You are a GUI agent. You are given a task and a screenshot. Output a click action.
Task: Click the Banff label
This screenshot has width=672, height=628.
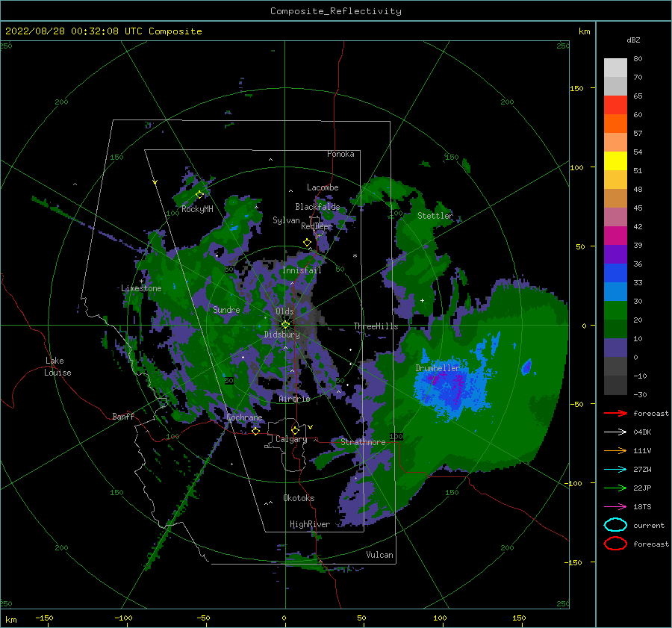click(x=123, y=417)
